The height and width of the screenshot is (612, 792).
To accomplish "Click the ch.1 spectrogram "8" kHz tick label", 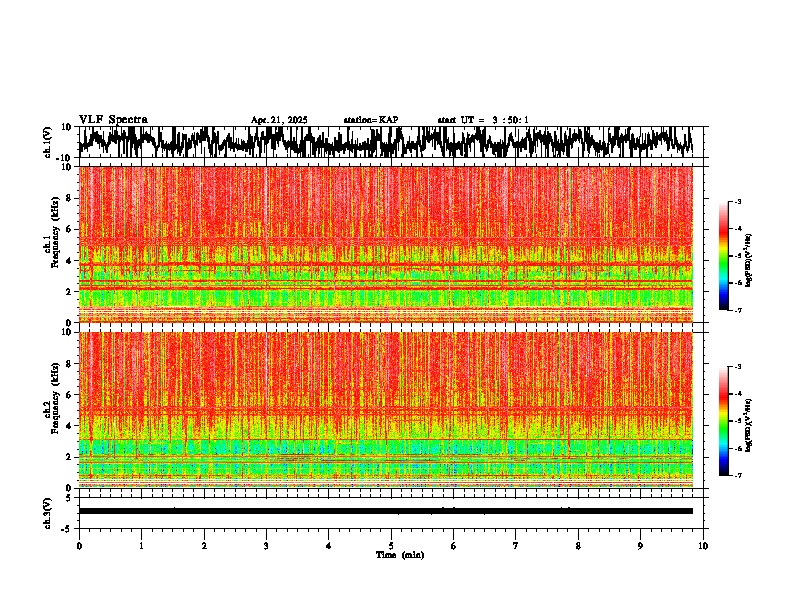I will point(69,198).
